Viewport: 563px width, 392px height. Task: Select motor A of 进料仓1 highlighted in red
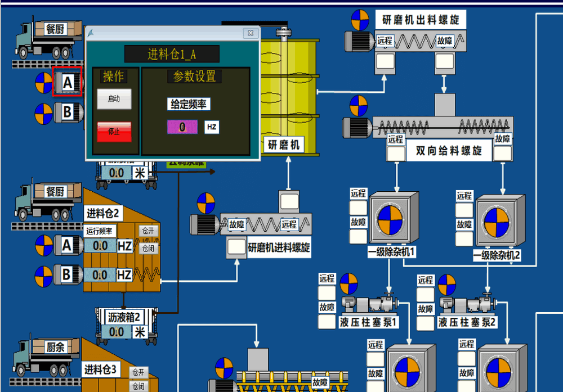pos(67,82)
